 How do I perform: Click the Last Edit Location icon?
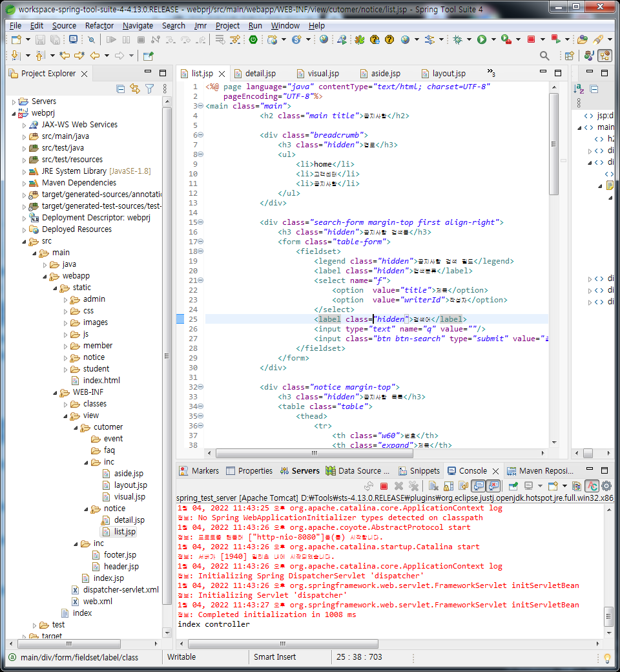(65, 56)
